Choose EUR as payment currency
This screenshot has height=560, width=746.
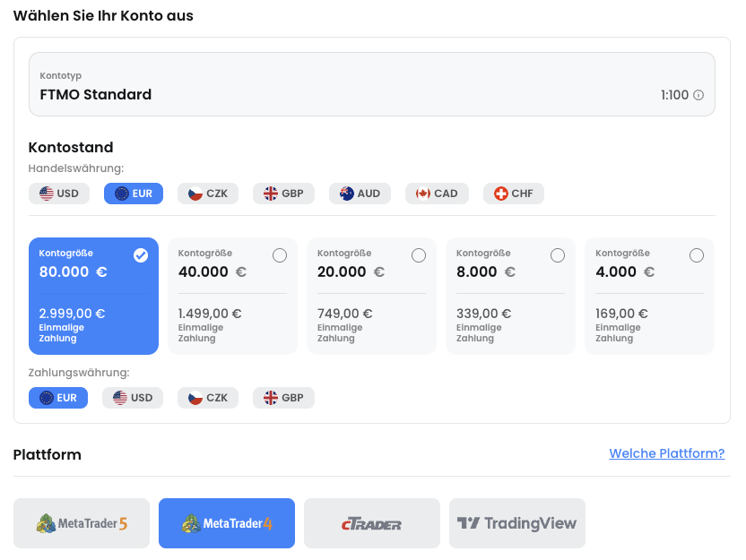58,398
